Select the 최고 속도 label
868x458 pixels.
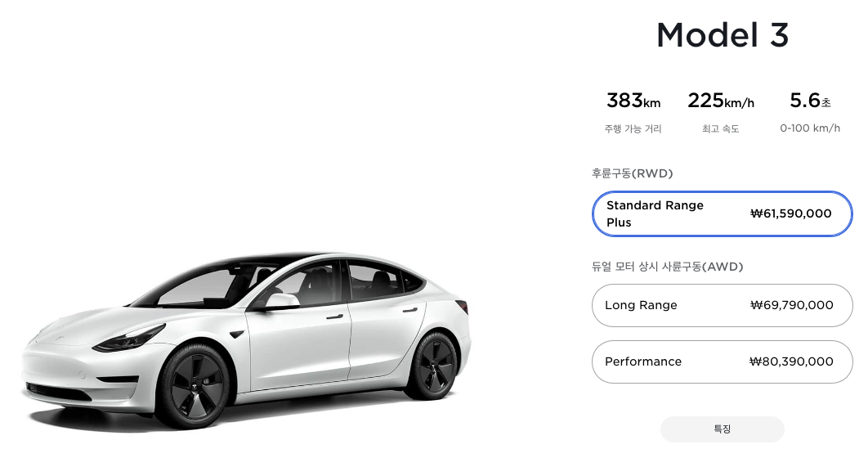720,128
